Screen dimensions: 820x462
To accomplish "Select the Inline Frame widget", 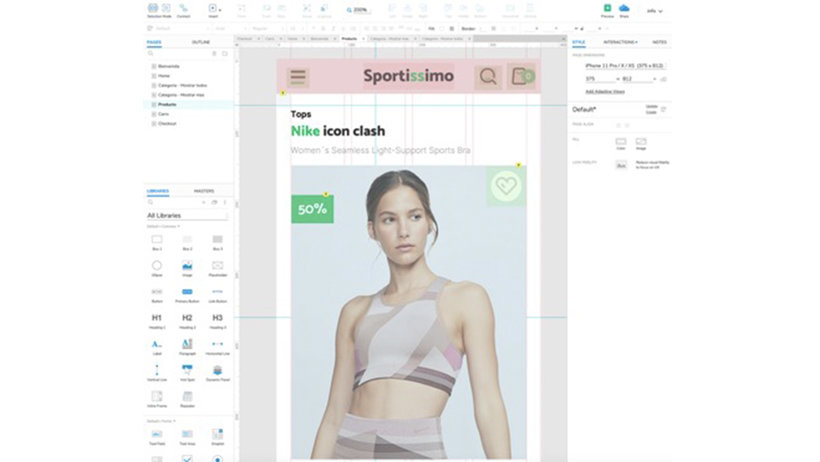I will click(x=157, y=399).
